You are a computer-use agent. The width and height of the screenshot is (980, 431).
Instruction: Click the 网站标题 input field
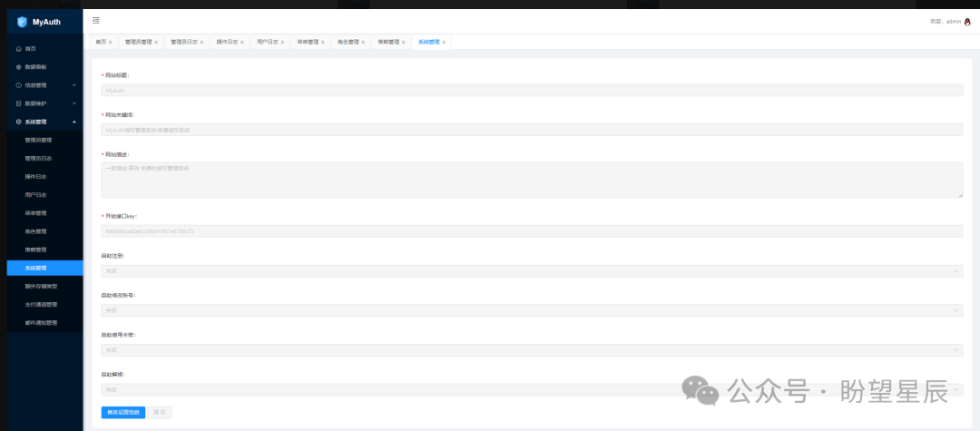click(x=531, y=91)
